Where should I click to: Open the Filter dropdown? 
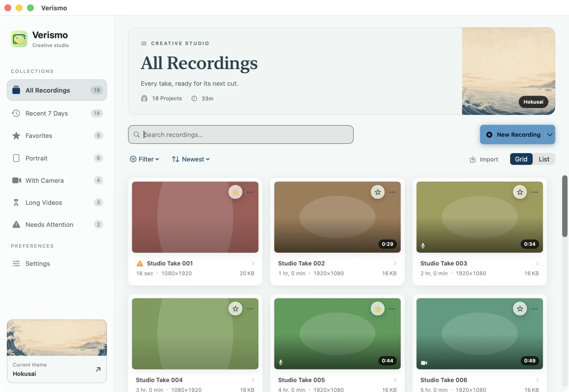click(145, 159)
